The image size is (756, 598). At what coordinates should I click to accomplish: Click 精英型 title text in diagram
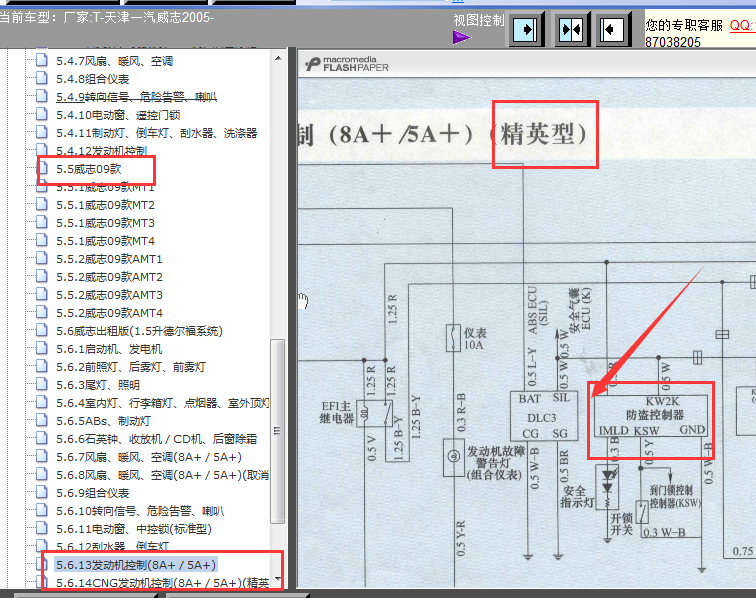tap(544, 134)
